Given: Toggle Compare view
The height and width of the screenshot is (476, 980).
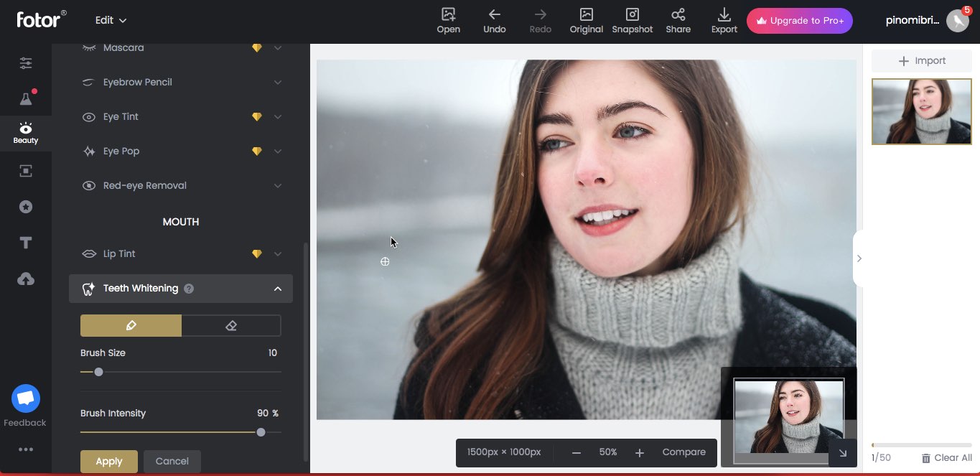Looking at the screenshot, I should click(683, 452).
